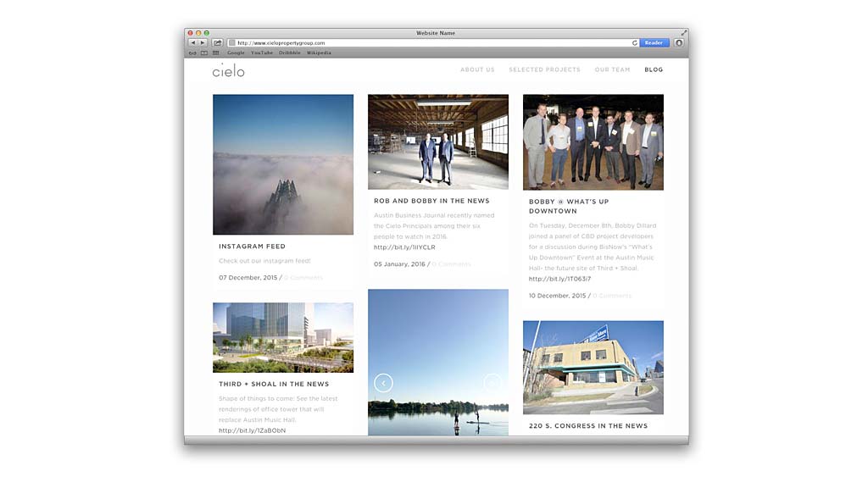Screen dimensions: 868x488
Task: Show bookmarks with the open-book icon
Action: (203, 53)
